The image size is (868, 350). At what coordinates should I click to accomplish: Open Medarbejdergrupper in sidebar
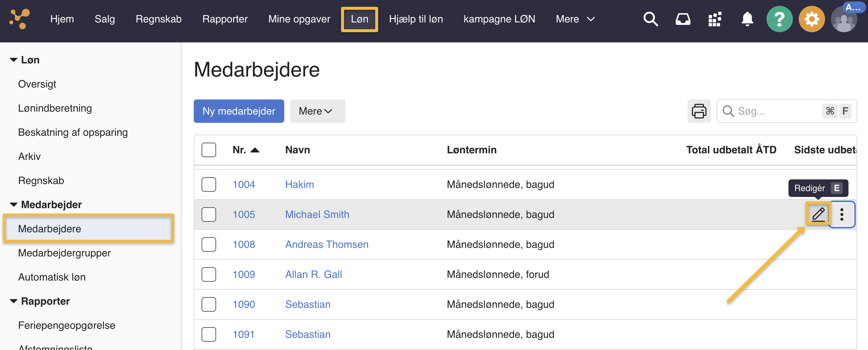(x=64, y=253)
